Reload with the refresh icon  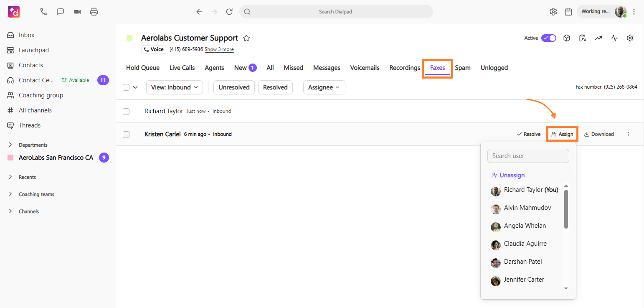point(229,12)
